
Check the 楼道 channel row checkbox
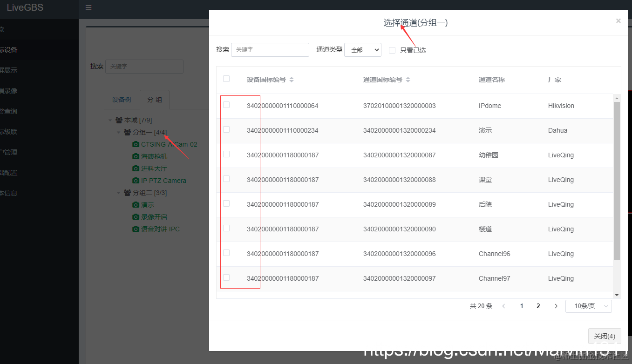click(226, 228)
